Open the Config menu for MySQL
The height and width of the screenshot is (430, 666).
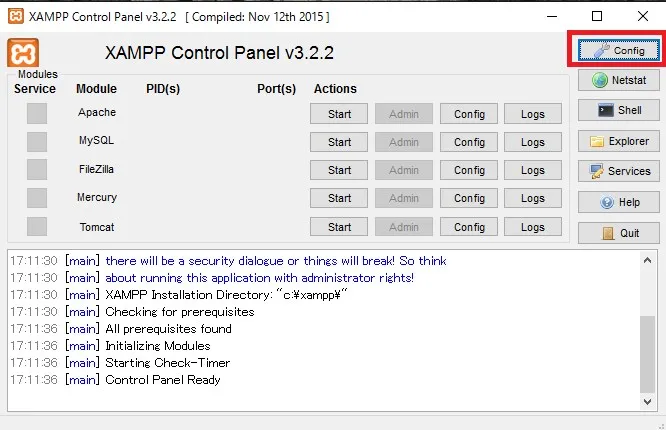coord(469,142)
